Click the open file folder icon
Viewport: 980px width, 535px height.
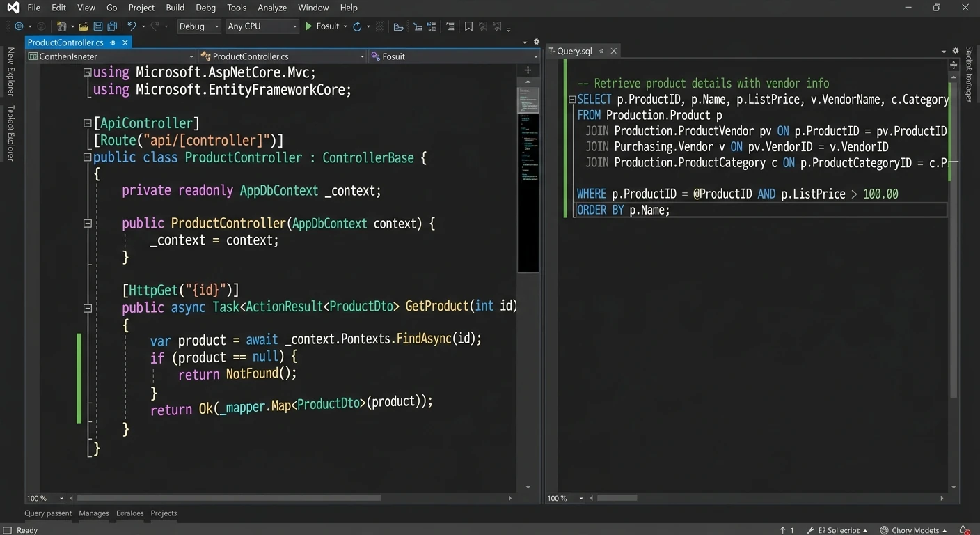point(84,26)
